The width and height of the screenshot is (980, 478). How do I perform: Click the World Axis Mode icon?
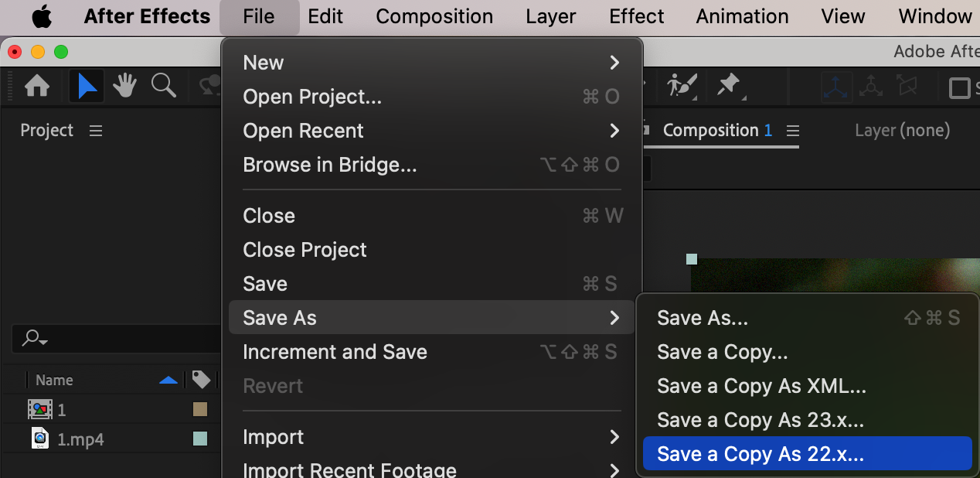coord(871,87)
